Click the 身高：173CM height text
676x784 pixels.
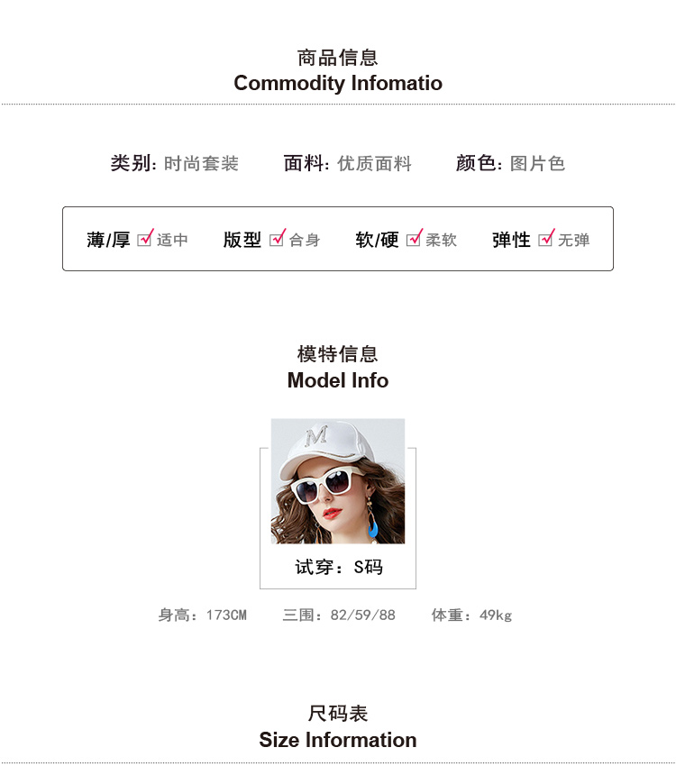(x=202, y=615)
